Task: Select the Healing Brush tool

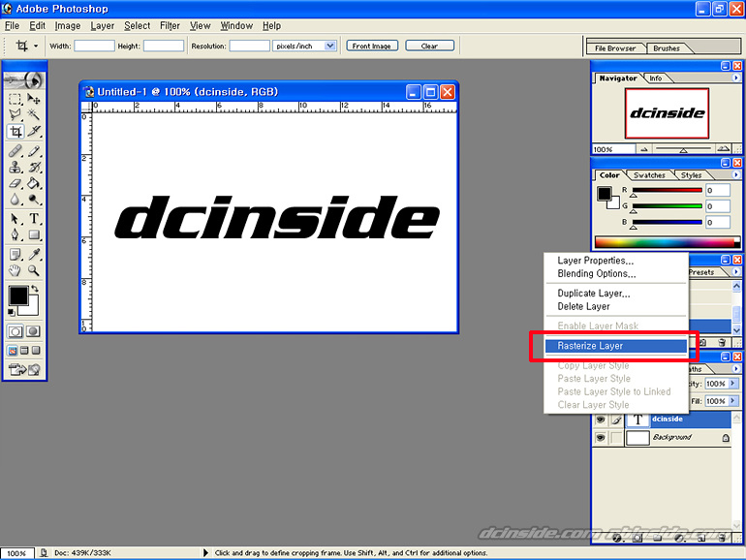Action: click(x=15, y=151)
